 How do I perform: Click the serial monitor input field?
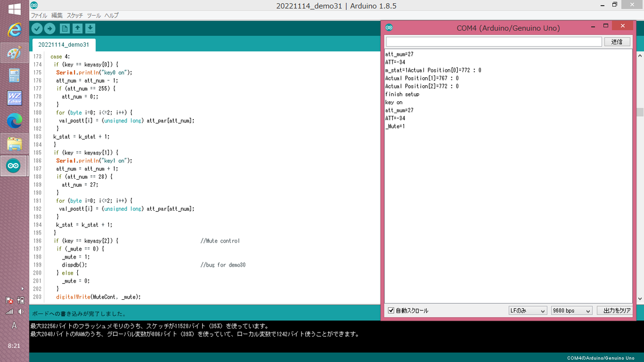pyautogui.click(x=494, y=41)
